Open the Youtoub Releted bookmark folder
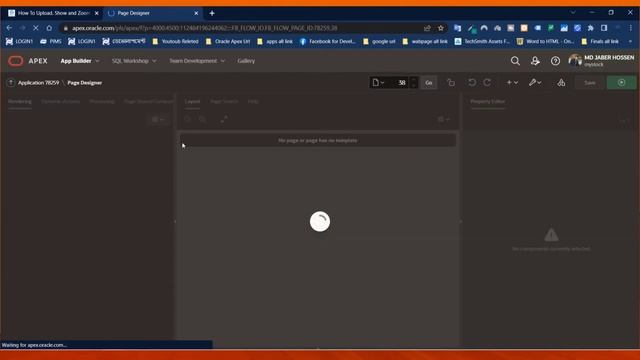 point(176,41)
